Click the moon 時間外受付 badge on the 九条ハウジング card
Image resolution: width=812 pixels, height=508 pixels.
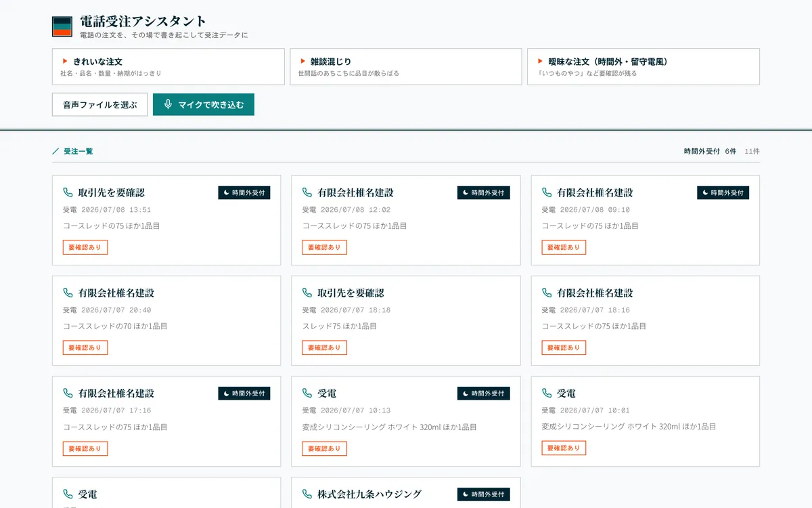(x=483, y=494)
